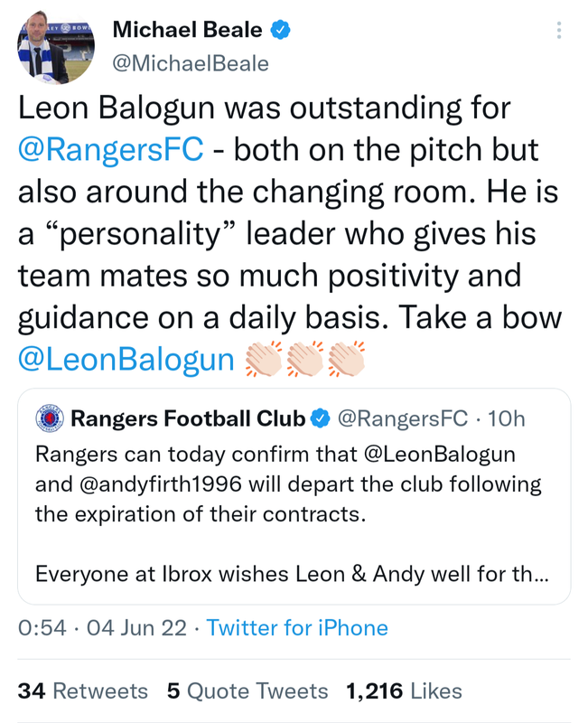Open the @MichaelBeale handle
588x723 pixels.
point(190,62)
